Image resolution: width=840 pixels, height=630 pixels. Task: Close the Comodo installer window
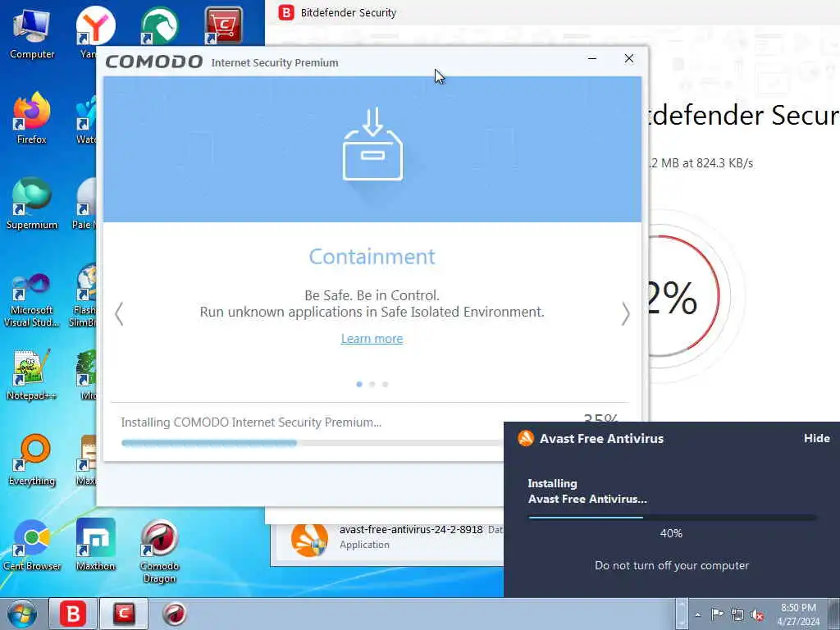(x=629, y=58)
